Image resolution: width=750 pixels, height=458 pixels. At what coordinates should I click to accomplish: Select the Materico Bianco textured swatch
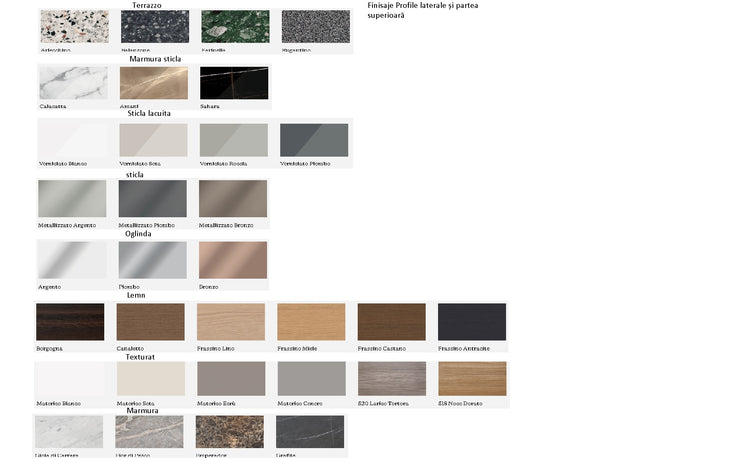(70, 379)
